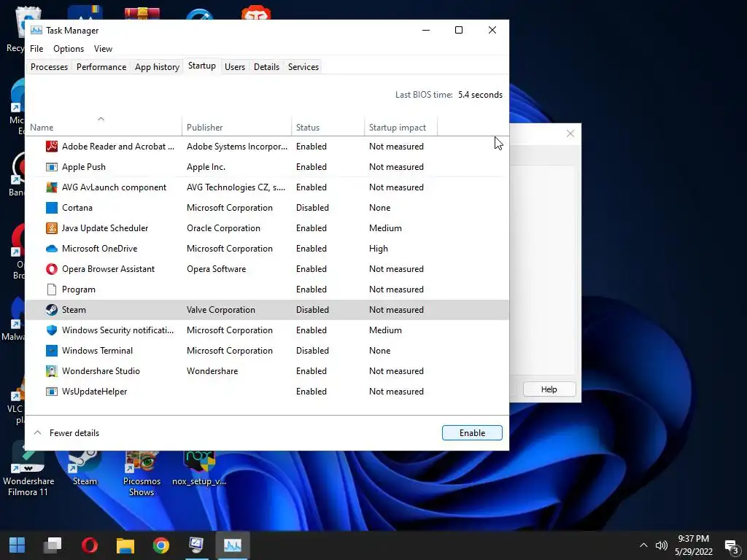The image size is (747, 560).
Task: Switch to the App history tab
Action: (158, 66)
